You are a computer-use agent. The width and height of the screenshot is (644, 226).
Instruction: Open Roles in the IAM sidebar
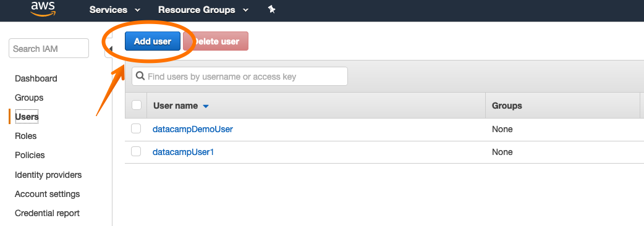pos(26,136)
